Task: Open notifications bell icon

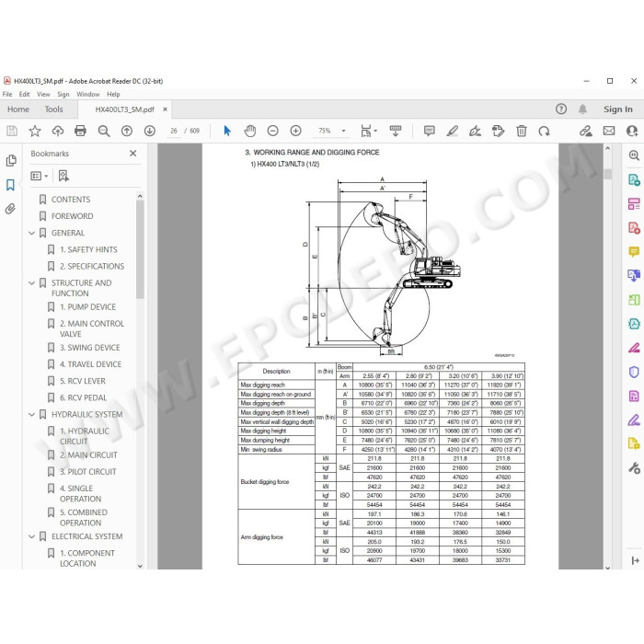Action: pyautogui.click(x=582, y=109)
